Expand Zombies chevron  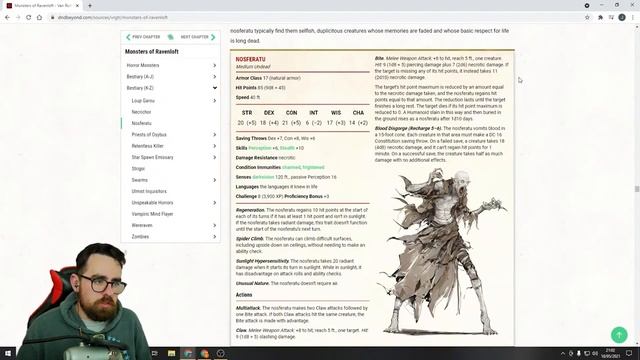point(214,237)
